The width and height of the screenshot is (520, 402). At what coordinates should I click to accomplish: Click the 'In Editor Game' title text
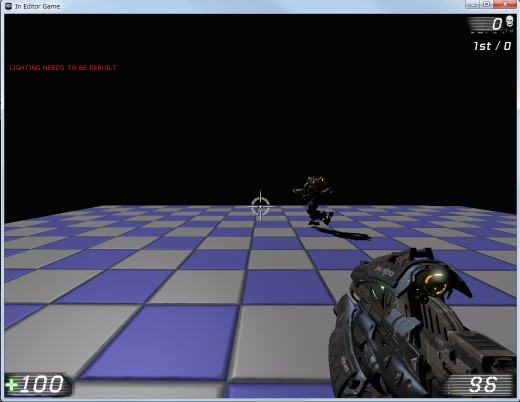(37, 6)
